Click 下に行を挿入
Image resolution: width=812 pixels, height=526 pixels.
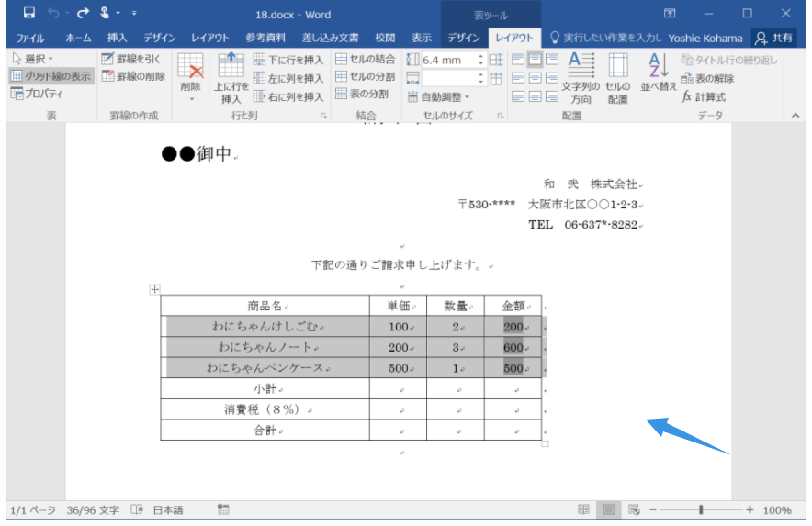coord(288,60)
